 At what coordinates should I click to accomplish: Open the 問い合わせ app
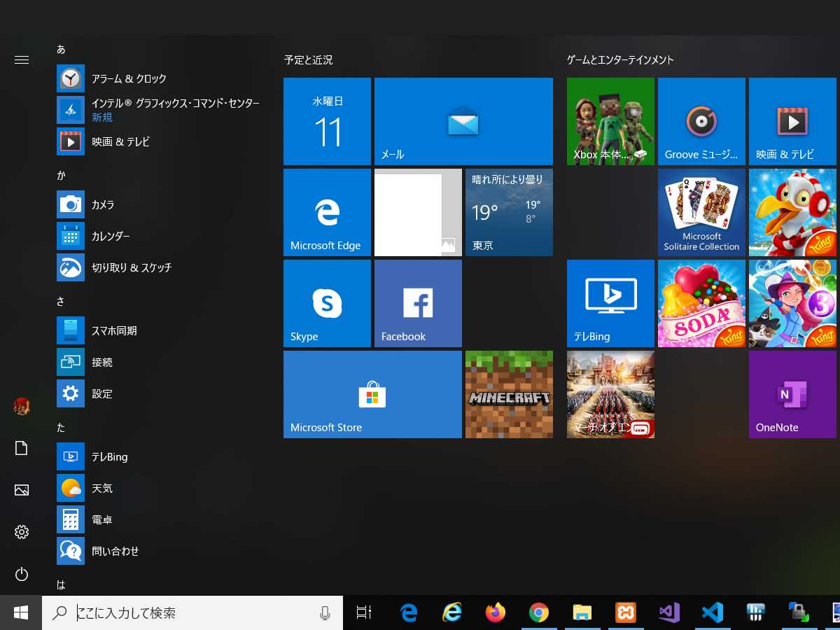160,551
